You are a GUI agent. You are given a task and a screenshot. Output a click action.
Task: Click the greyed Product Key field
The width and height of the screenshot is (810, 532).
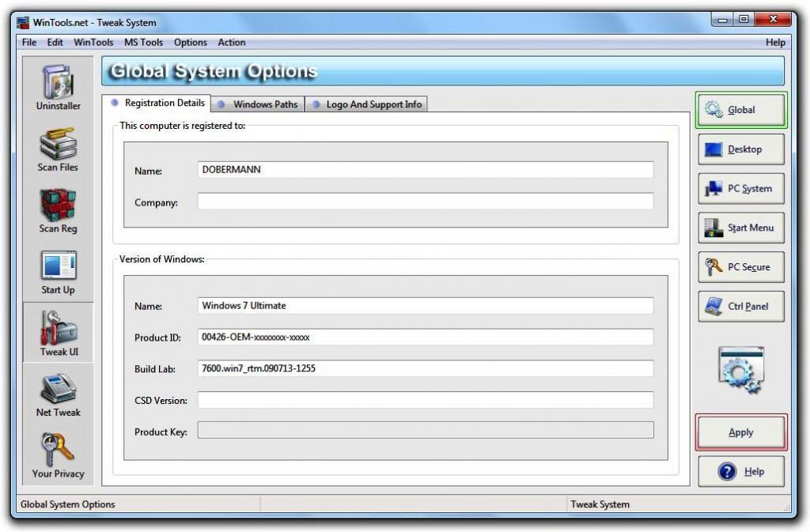pyautogui.click(x=426, y=430)
